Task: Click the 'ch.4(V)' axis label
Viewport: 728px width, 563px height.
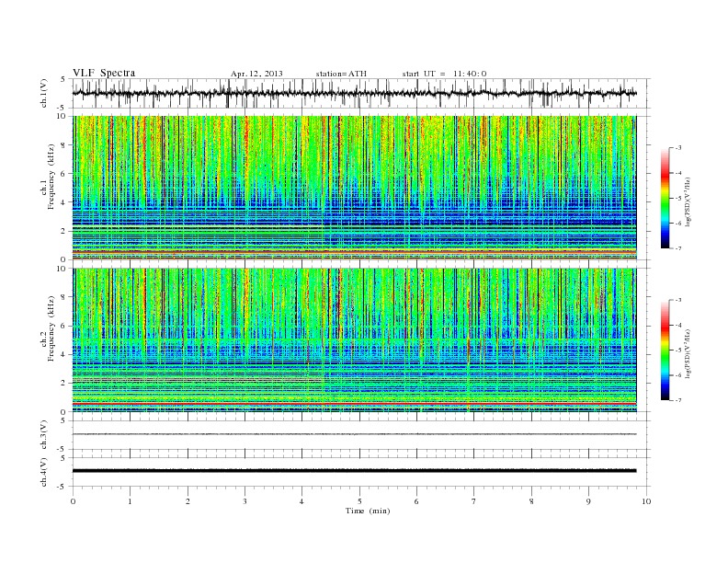Action: (x=44, y=472)
